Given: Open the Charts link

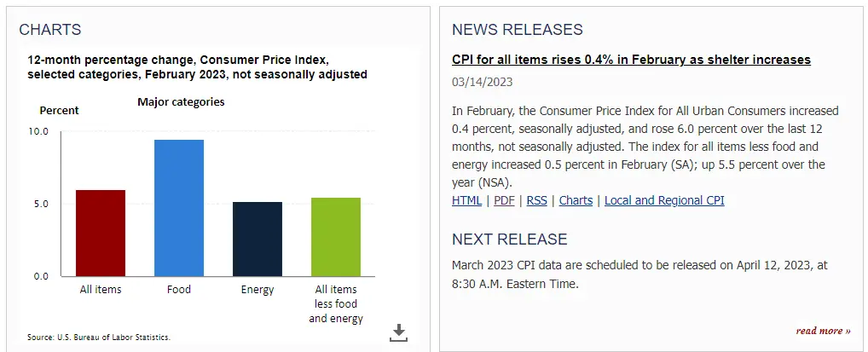Looking at the screenshot, I should pos(576,201).
